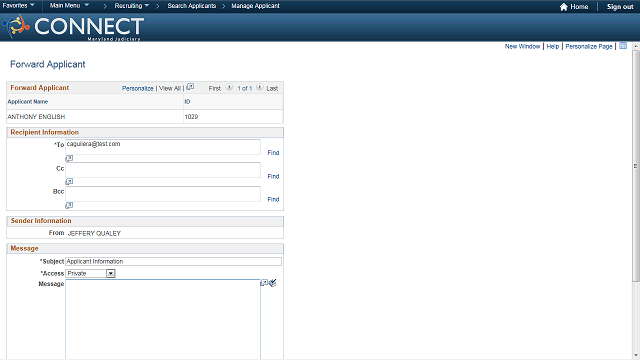Click into the Cc field
This screenshot has height=360, width=640.
point(163,170)
